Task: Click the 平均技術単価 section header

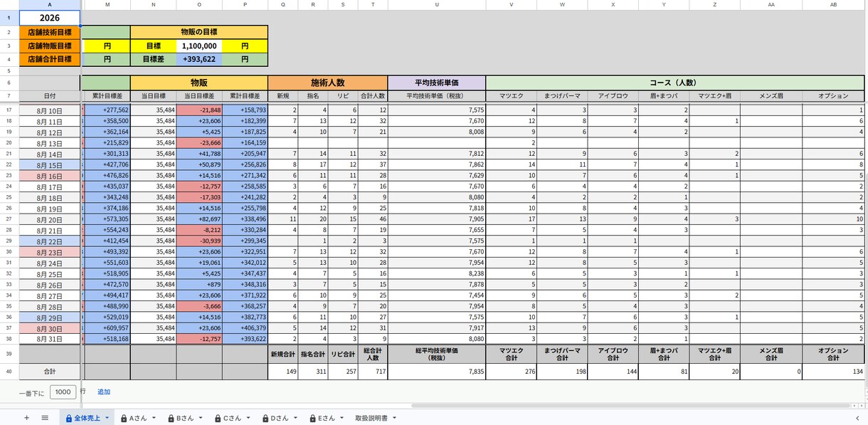Action: click(437, 83)
